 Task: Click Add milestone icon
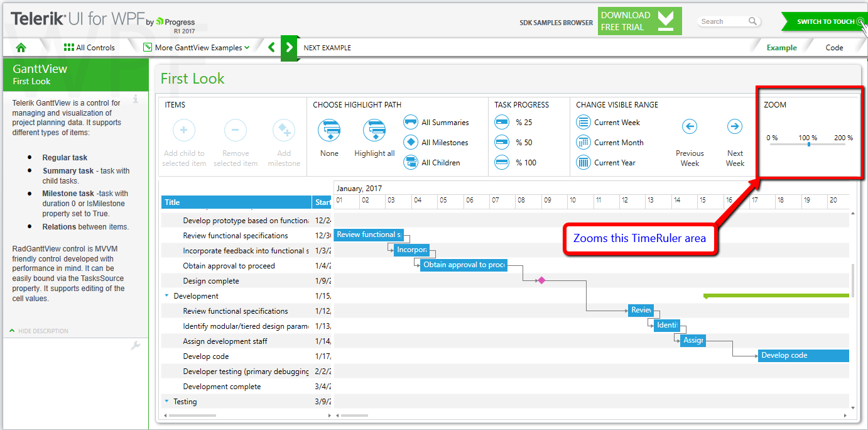pyautogui.click(x=284, y=131)
